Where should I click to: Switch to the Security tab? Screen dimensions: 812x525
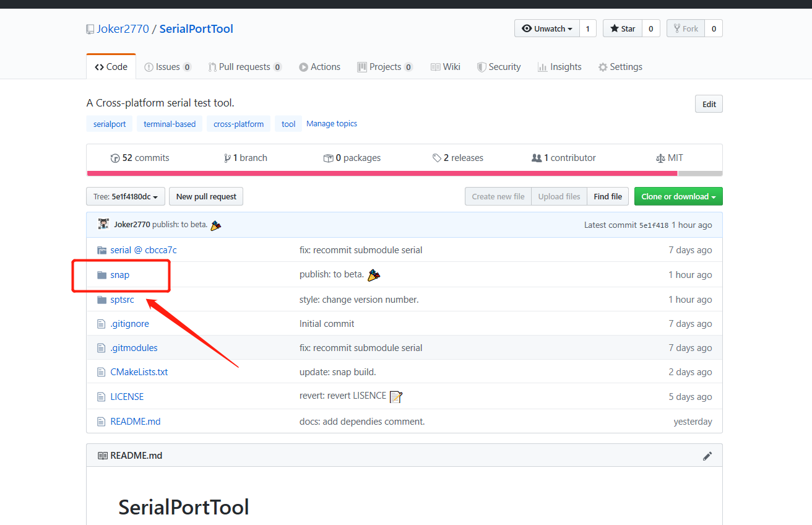click(499, 67)
